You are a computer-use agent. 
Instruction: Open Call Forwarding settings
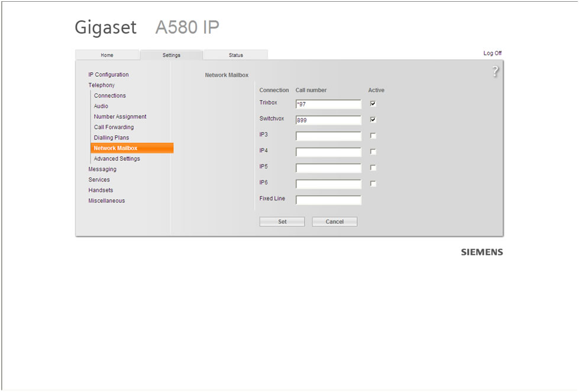coord(114,127)
